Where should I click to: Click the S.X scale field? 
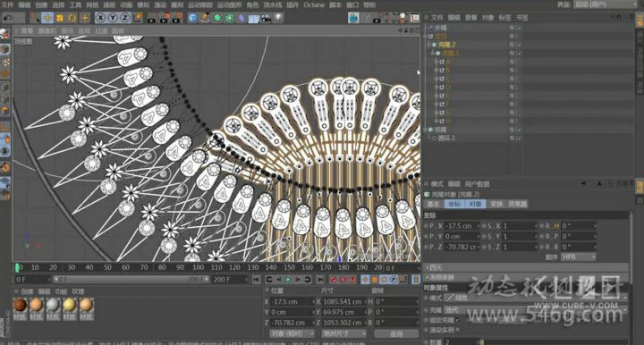[519, 226]
